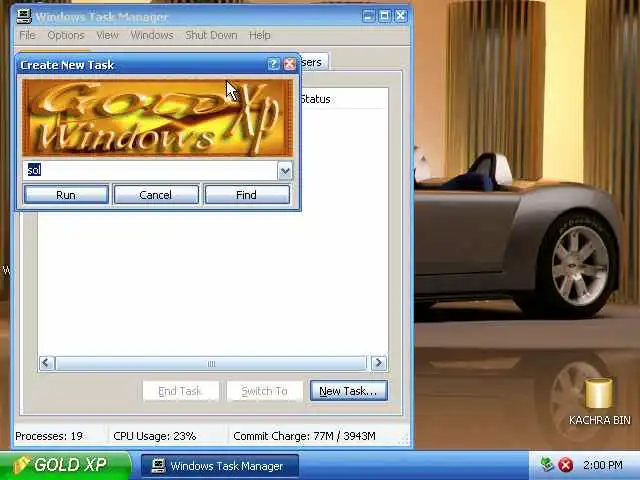Open the GOLD XP start button
This screenshot has height=480, width=640.
point(65,465)
